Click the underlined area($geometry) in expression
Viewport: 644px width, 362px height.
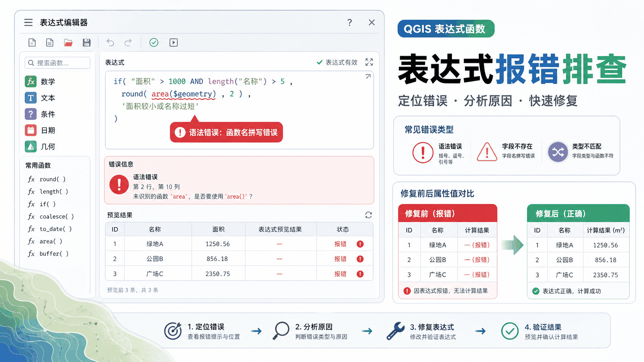click(x=184, y=94)
